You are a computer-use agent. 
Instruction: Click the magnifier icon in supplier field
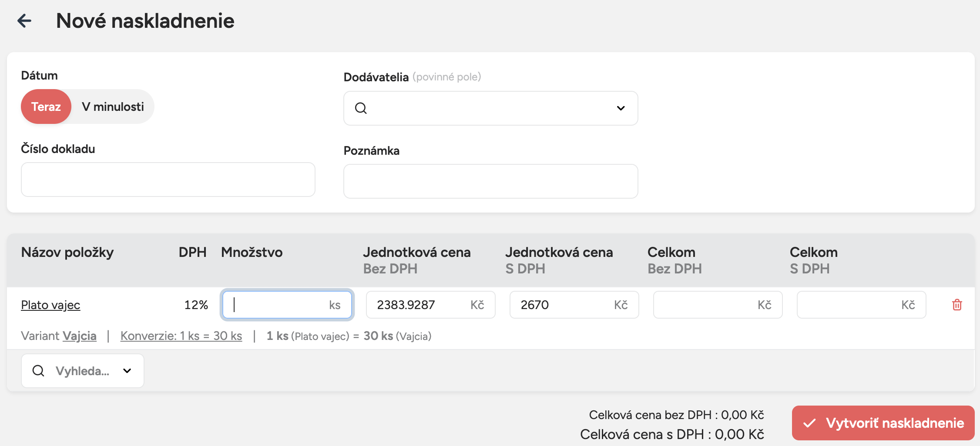click(361, 108)
